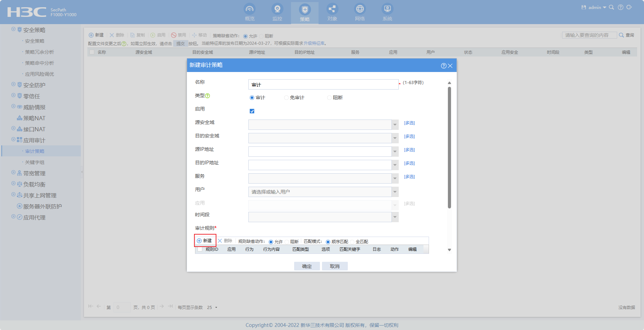
Task: Click the 查询 search button
Action: [626, 35]
